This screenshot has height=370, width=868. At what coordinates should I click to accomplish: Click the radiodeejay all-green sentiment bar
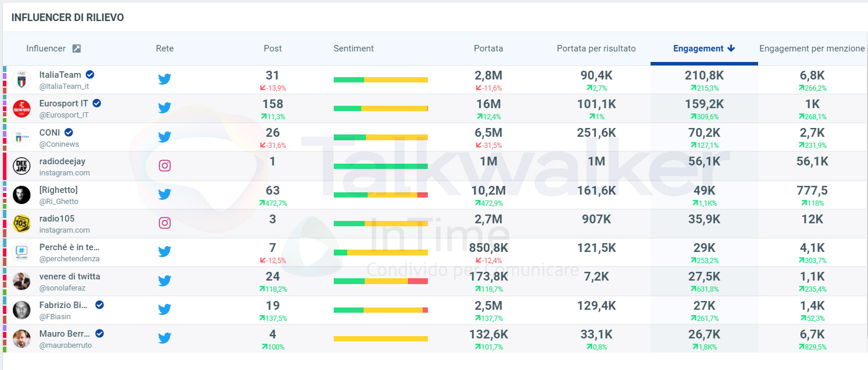(381, 166)
